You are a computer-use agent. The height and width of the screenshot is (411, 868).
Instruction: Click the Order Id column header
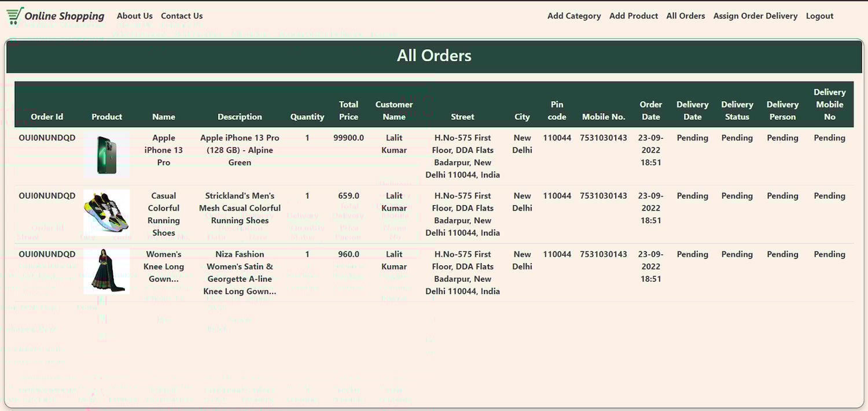pos(47,116)
